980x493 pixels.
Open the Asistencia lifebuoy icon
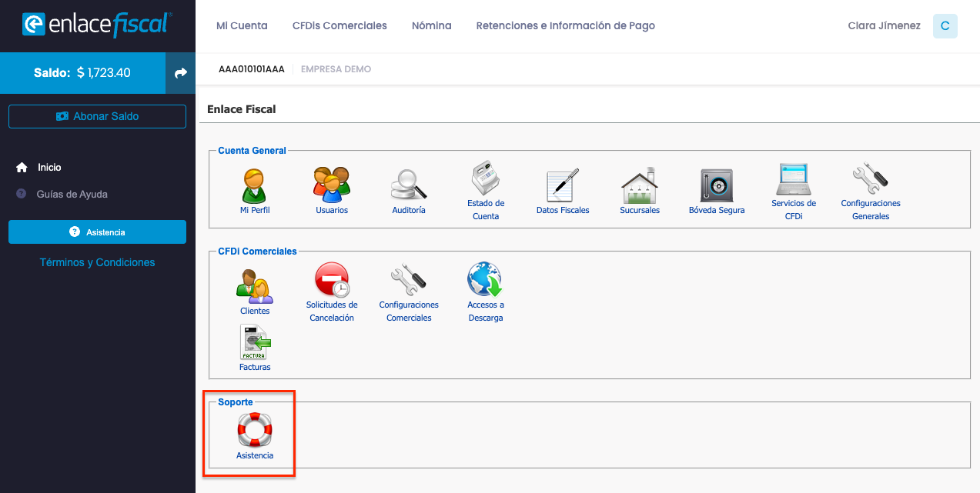tap(255, 430)
